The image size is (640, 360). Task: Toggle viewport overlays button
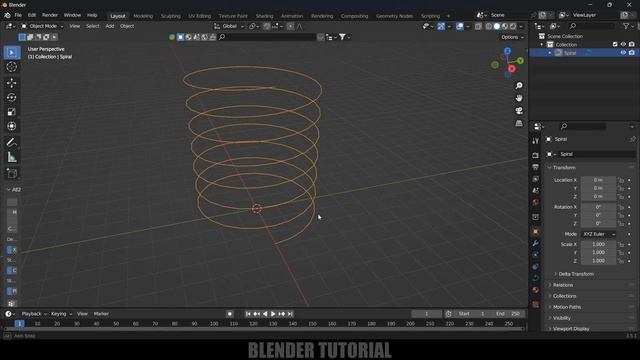tap(460, 26)
